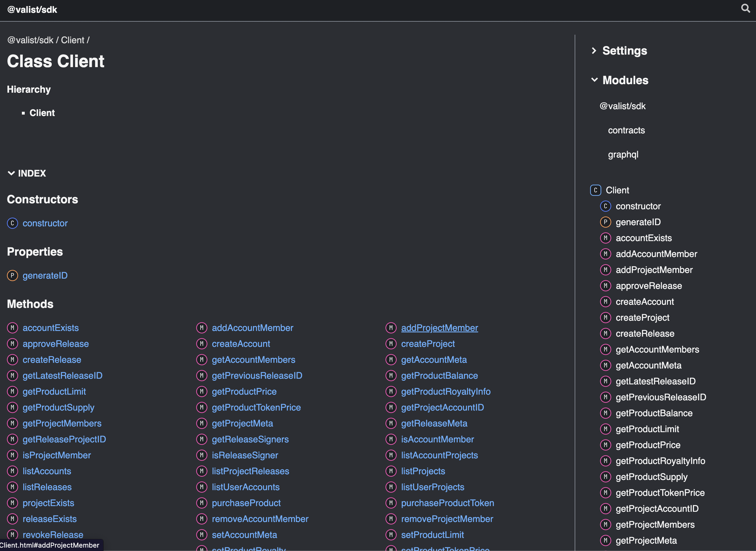The height and width of the screenshot is (551, 756).
Task: Go to getProductRoyaltyInfo in sidebar
Action: 660,461
